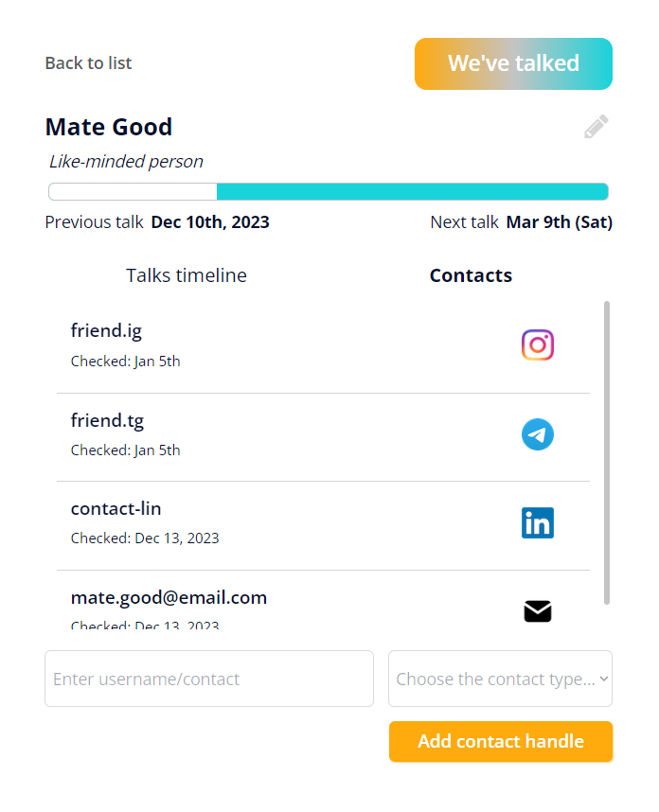The height and width of the screenshot is (812, 659).
Task: Go Back to list
Action: (x=88, y=63)
